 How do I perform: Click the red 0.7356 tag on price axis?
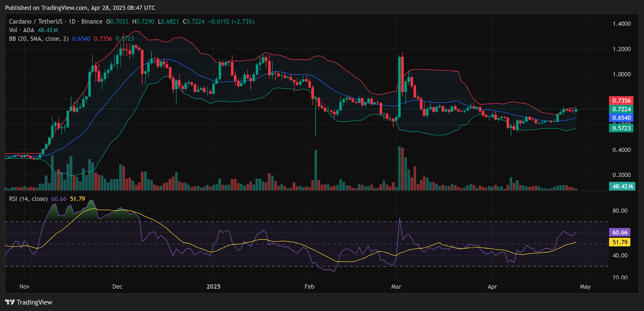coord(621,101)
